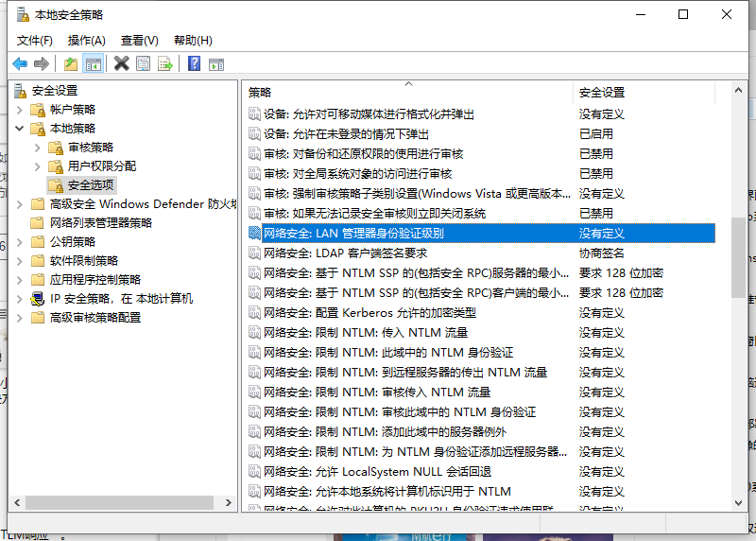Screen dimensions: 756x541
Task: Click the IP 安全策略 computer icon
Action: [x=38, y=299]
